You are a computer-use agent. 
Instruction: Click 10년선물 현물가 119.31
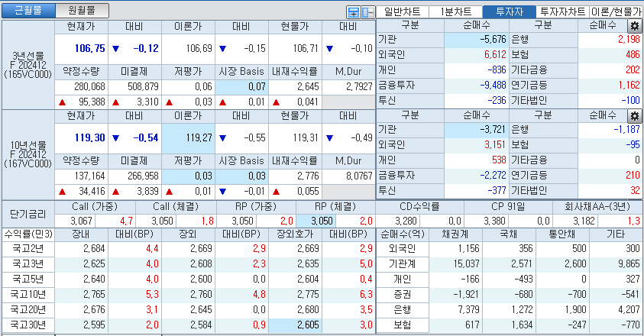295,137
